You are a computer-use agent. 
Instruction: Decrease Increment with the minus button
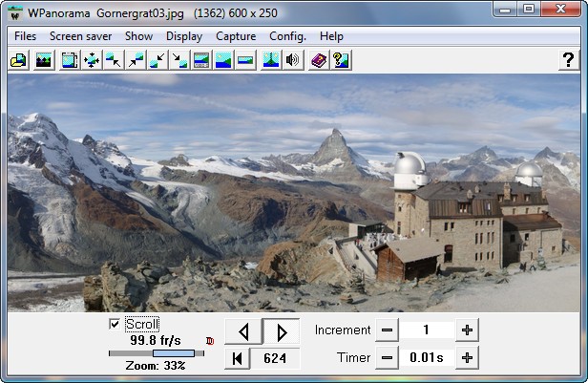tap(387, 330)
